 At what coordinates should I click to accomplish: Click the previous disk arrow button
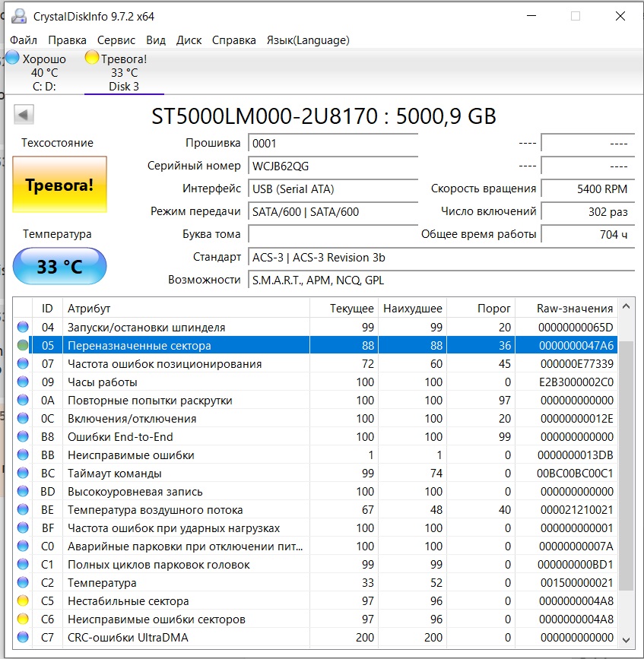point(24,114)
